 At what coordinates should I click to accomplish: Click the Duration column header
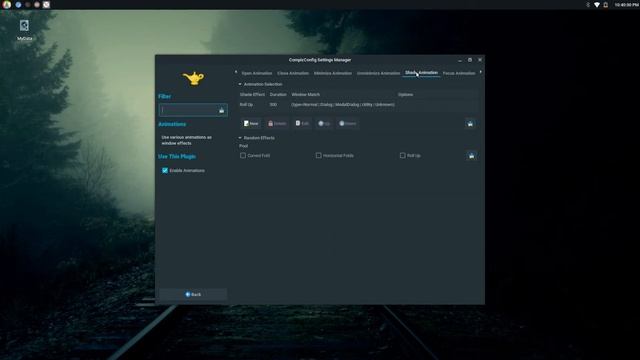[278, 95]
